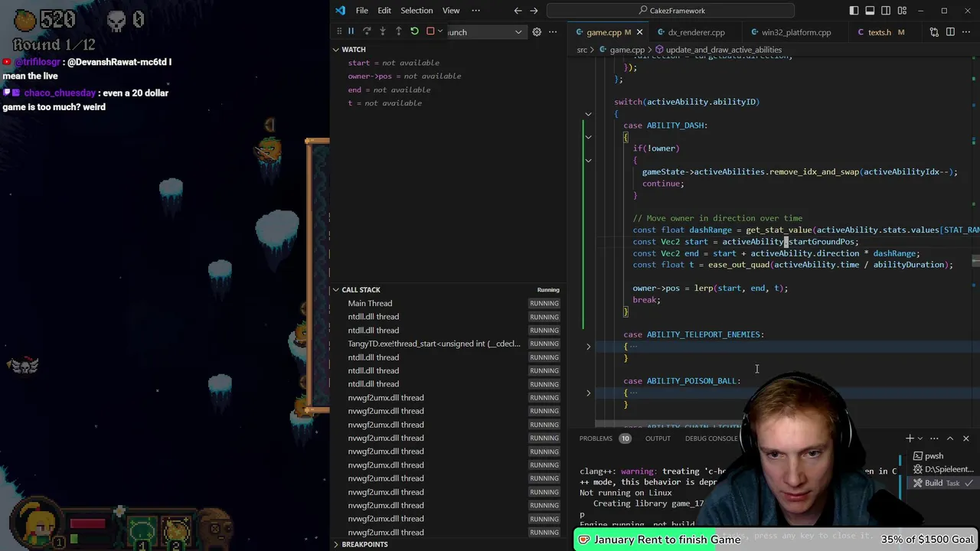Open the Selection menu

pos(416,11)
